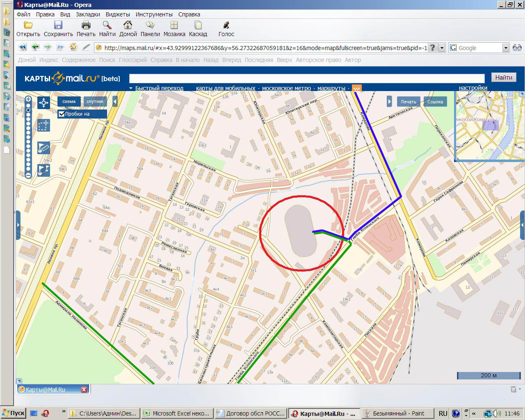Reload the page with the orange refresh icon

pyautogui.click(x=73, y=47)
